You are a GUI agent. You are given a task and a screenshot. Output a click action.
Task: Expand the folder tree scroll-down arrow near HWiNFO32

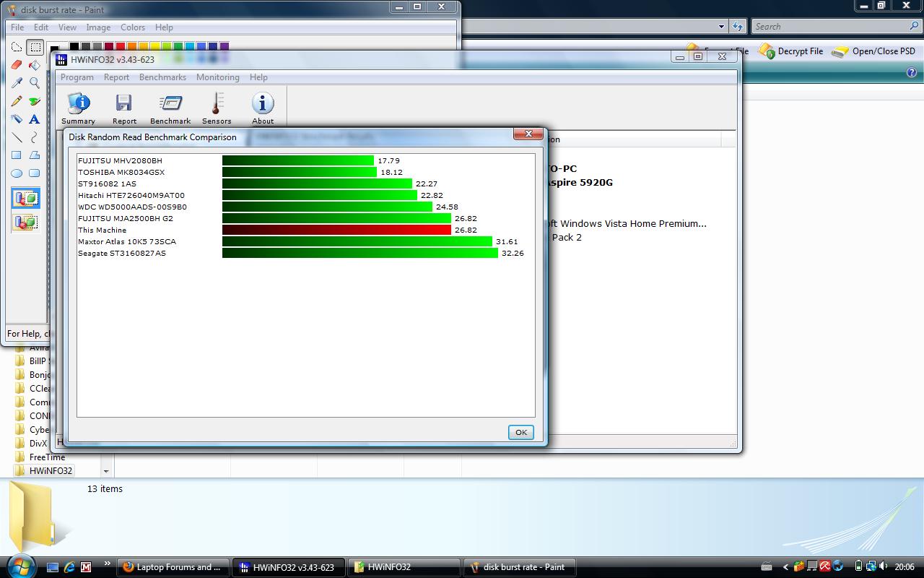pos(106,471)
